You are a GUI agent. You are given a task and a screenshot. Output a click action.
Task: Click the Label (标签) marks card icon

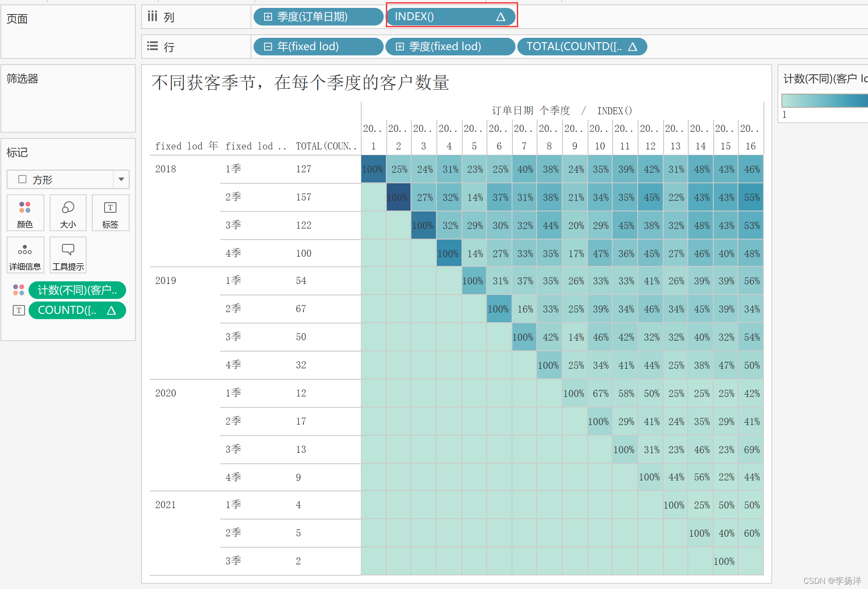pyautogui.click(x=110, y=212)
